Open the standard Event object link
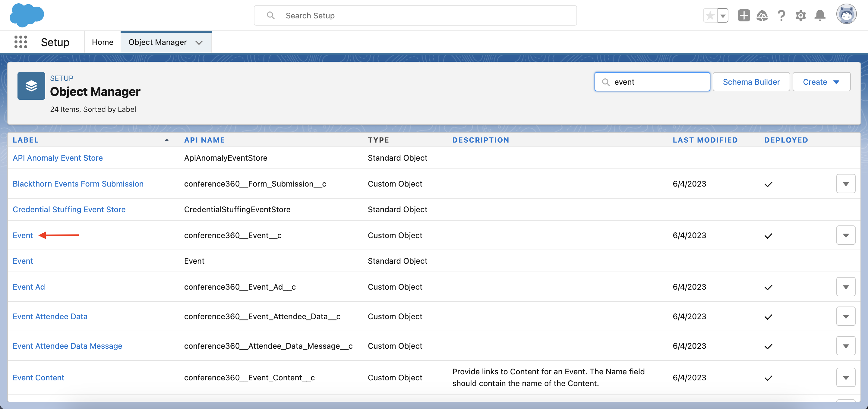Viewport: 868px width, 409px height. [x=23, y=261]
